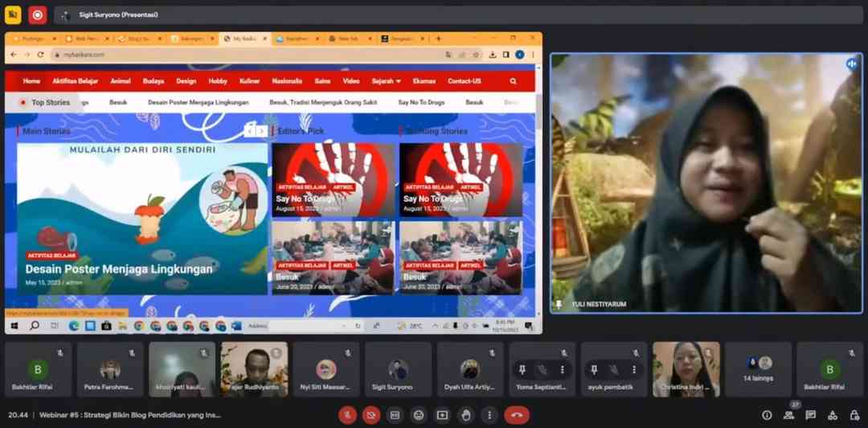Open Desain Poster Menjaga Lingkungan article headline
868x428 pixels.
119,270
